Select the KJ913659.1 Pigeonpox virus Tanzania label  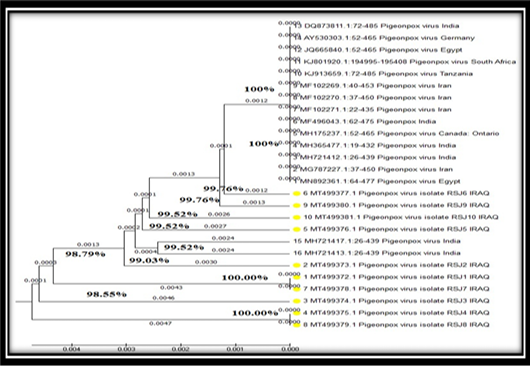[x=383, y=74]
